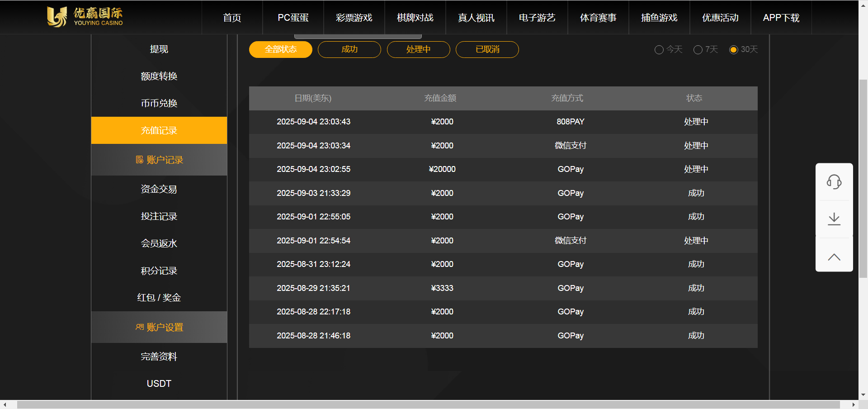868x409 pixels.
Task: Click the date 2025-09-03 21:33:29
Action: point(314,193)
